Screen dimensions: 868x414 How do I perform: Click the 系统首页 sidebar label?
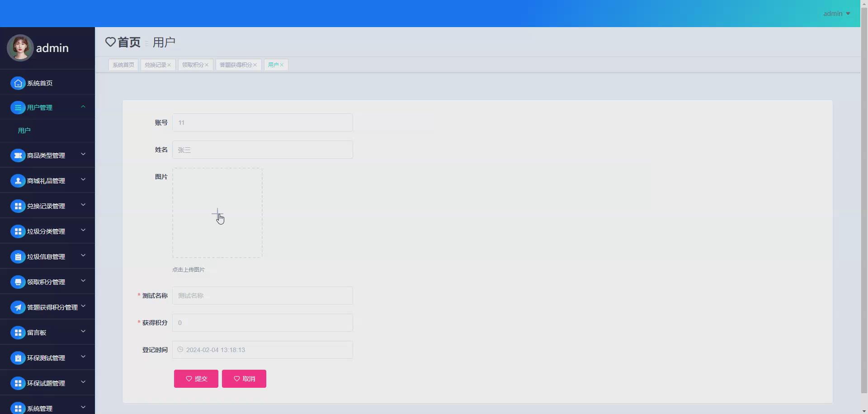[x=40, y=83]
